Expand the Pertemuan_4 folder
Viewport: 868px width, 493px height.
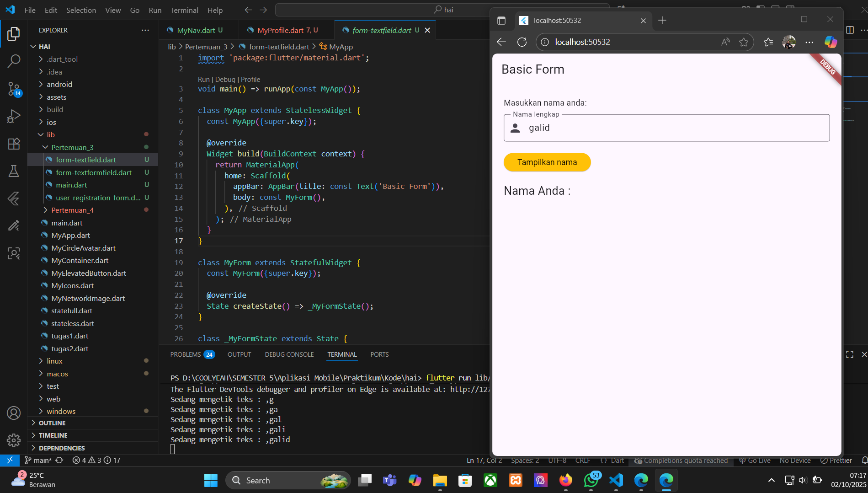[x=72, y=210]
